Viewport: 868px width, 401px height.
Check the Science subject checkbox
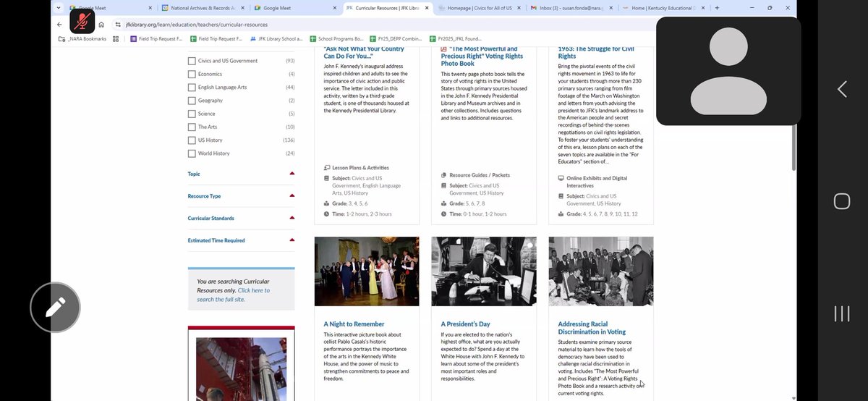tap(192, 114)
